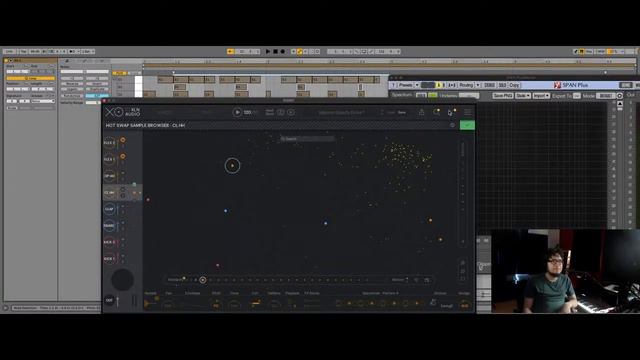This screenshot has height=360, width=640.
Task: Toggle orange solo circle beside topmost pad
Action: (122, 140)
